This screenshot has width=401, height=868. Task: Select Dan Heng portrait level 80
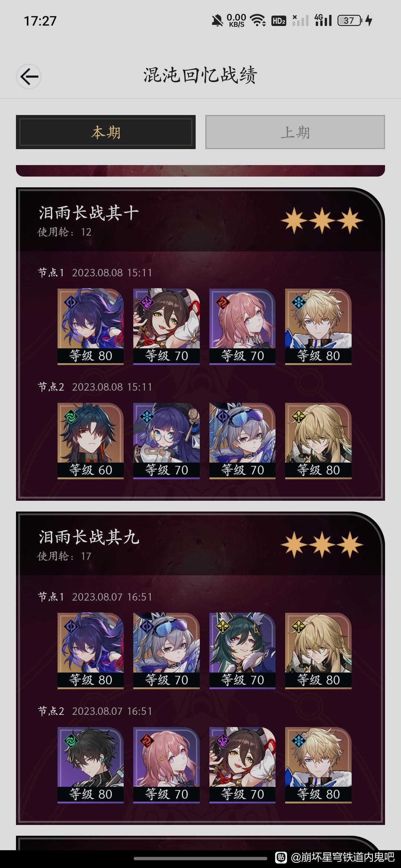point(91,765)
